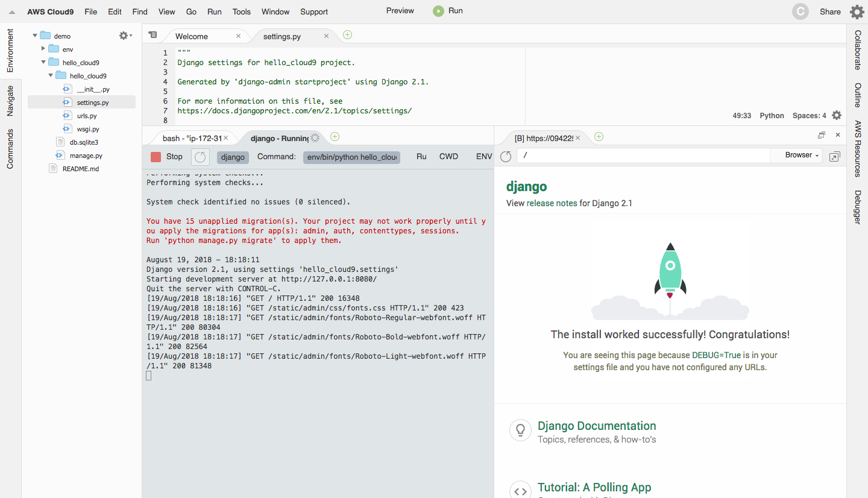The image size is (868, 498).
Task: Open the DEBUG=True link
Action: [x=716, y=355]
